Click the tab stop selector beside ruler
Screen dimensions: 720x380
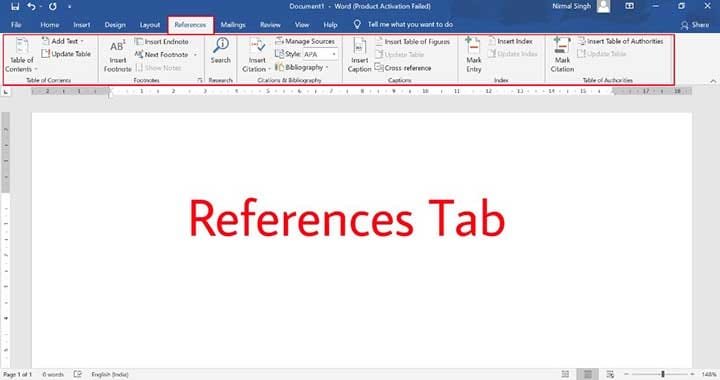6,92
